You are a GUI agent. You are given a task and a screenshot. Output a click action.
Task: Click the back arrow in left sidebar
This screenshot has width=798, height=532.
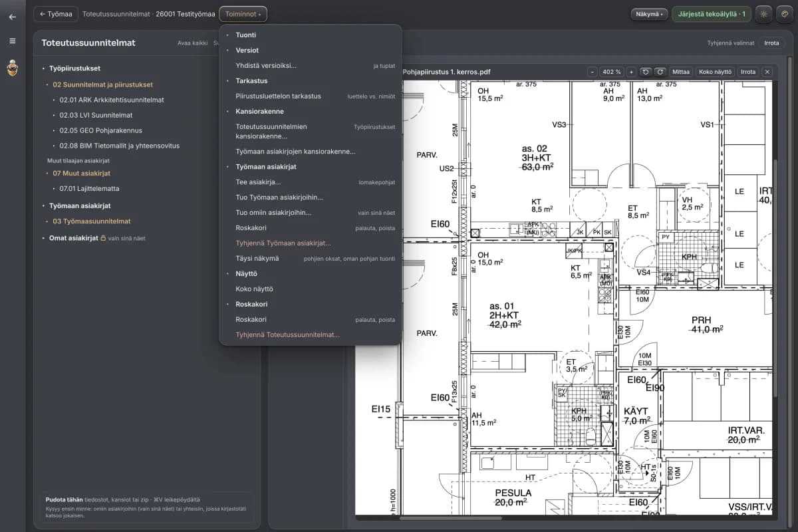pyautogui.click(x=12, y=17)
